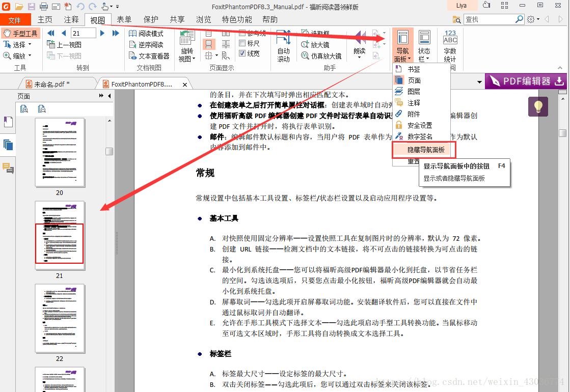Click Magnifier (放大镜) tool
The width and height of the screenshot is (570, 392).
pyautogui.click(x=315, y=45)
